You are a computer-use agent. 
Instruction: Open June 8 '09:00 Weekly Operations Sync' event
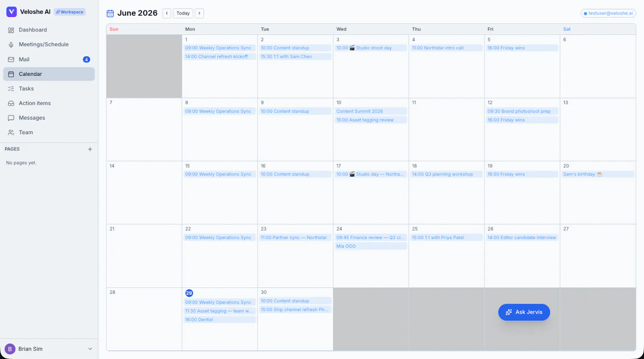pyautogui.click(x=220, y=111)
